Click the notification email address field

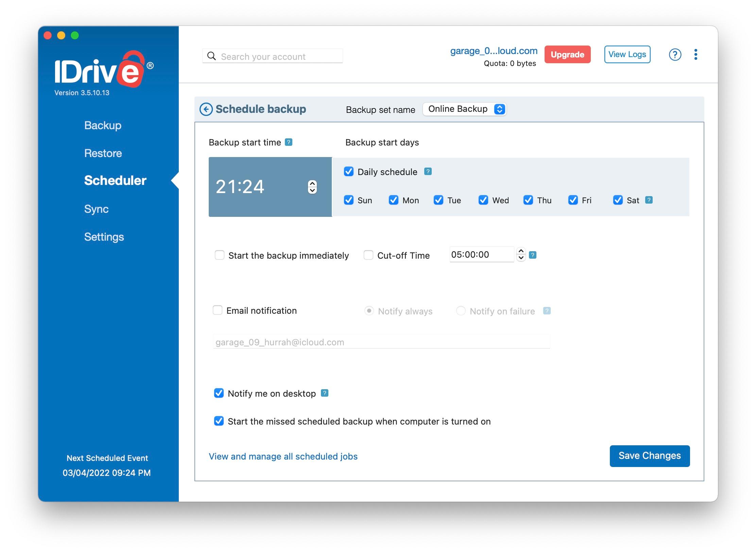(x=382, y=342)
